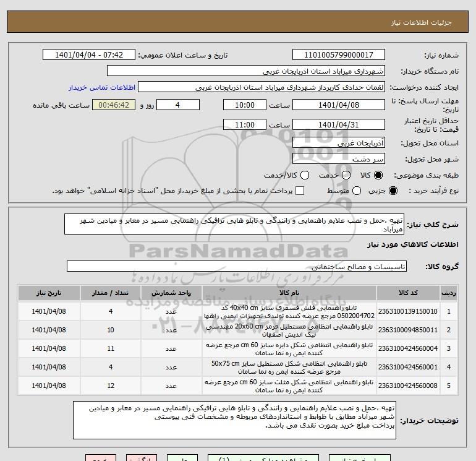Choose the متوسط purchase type radio
This screenshot has width=476, height=461.
click(x=357, y=191)
